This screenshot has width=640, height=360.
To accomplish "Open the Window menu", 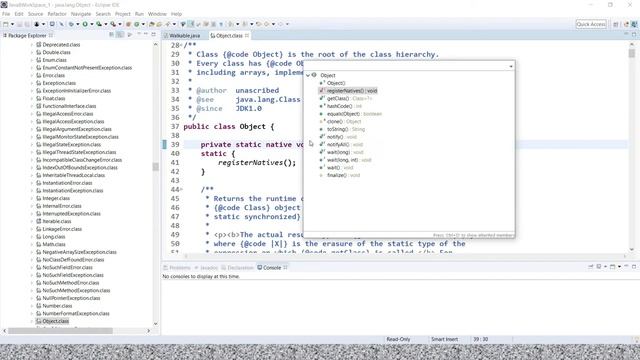I will point(157,14).
